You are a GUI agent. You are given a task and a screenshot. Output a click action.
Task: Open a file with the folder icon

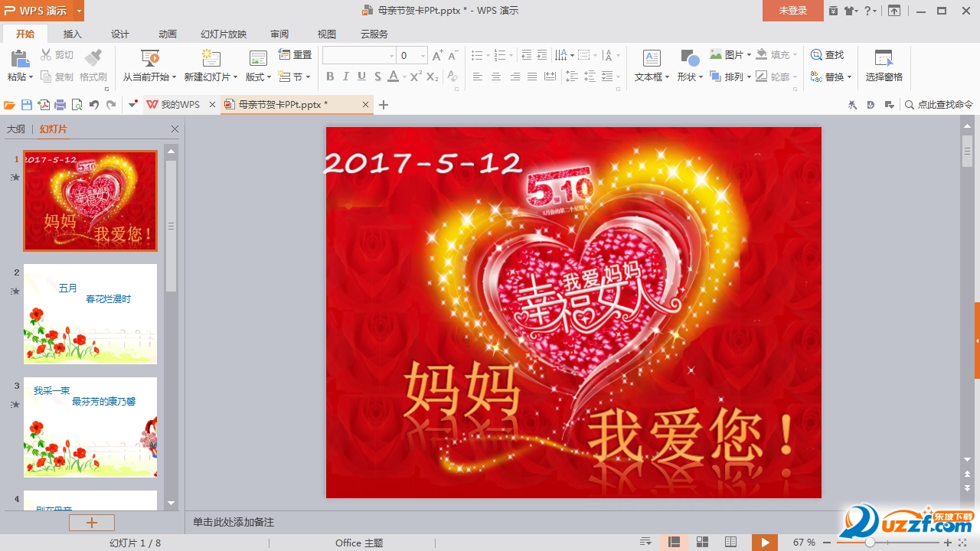tap(10, 105)
